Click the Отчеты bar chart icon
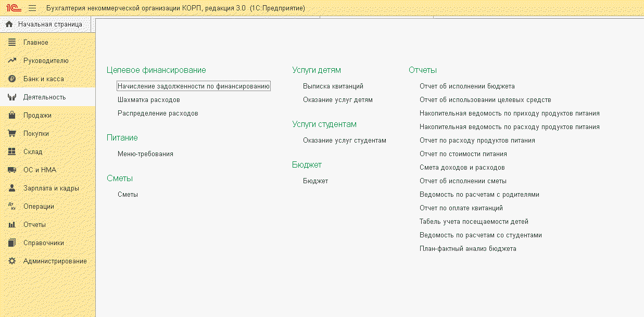The height and width of the screenshot is (317, 644). coord(12,224)
